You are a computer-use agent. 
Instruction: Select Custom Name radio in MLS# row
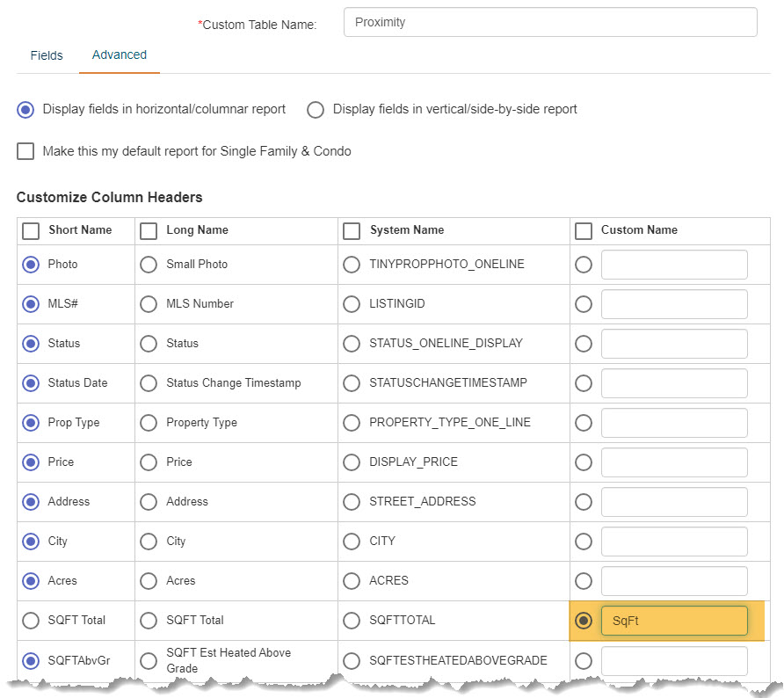click(584, 304)
